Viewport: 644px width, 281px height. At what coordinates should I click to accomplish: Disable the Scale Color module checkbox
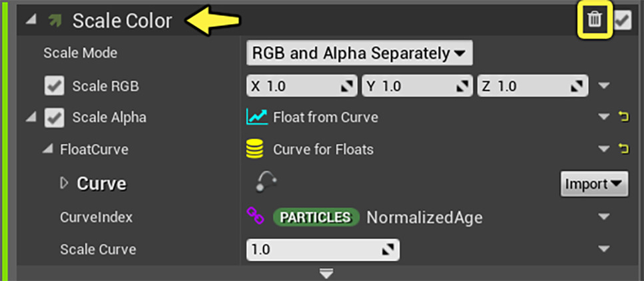click(623, 21)
